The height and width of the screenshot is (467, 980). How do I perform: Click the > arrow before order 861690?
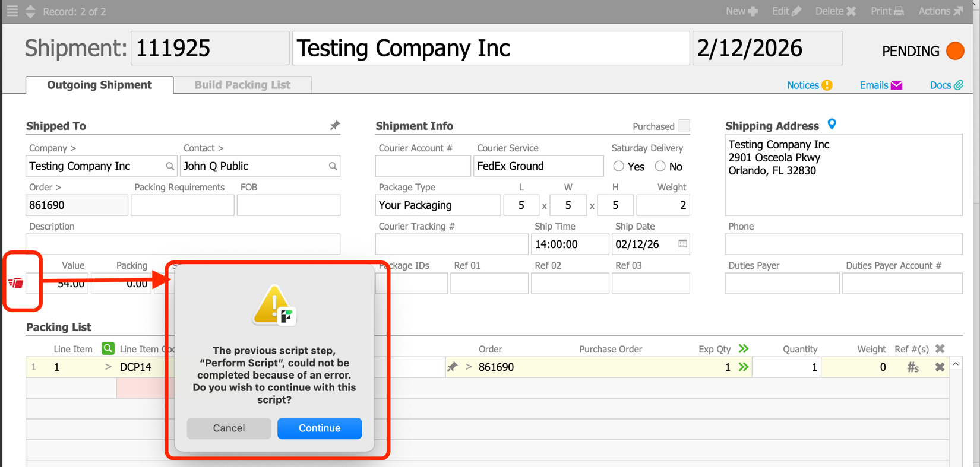(x=469, y=367)
